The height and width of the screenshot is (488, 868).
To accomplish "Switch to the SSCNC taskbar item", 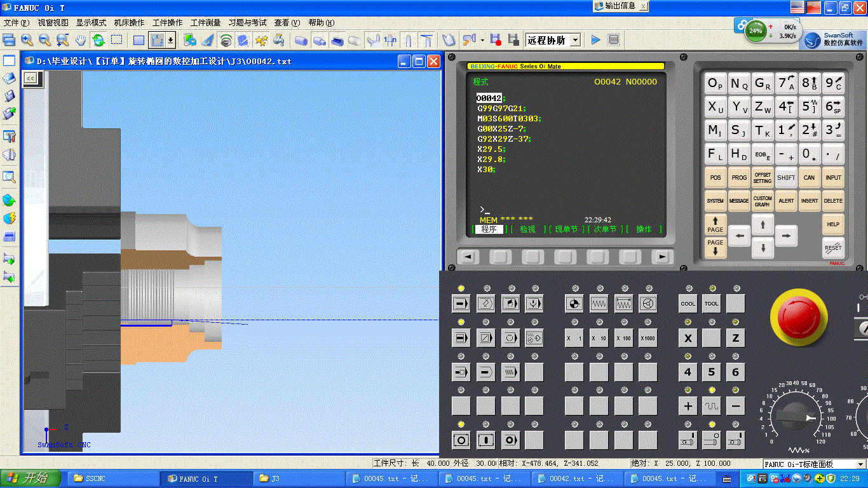I will coord(113,478).
